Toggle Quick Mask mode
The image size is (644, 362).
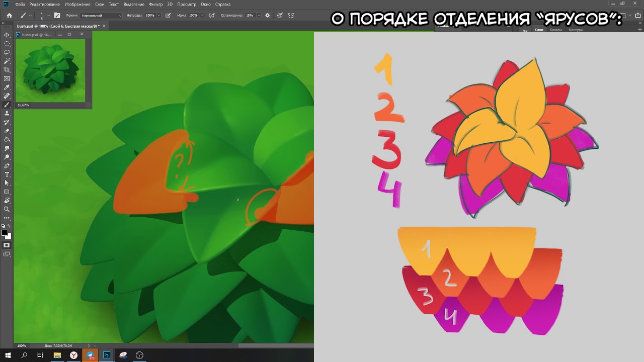point(7,245)
